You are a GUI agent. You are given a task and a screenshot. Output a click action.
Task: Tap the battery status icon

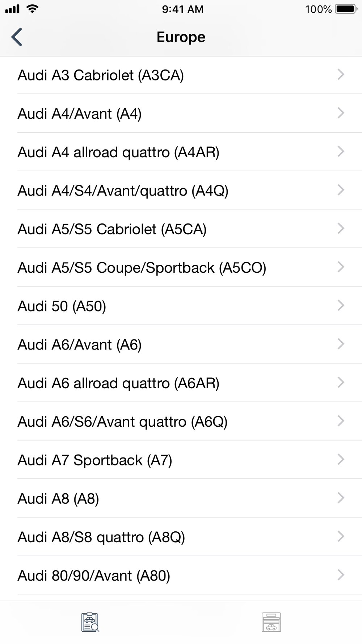click(x=346, y=9)
